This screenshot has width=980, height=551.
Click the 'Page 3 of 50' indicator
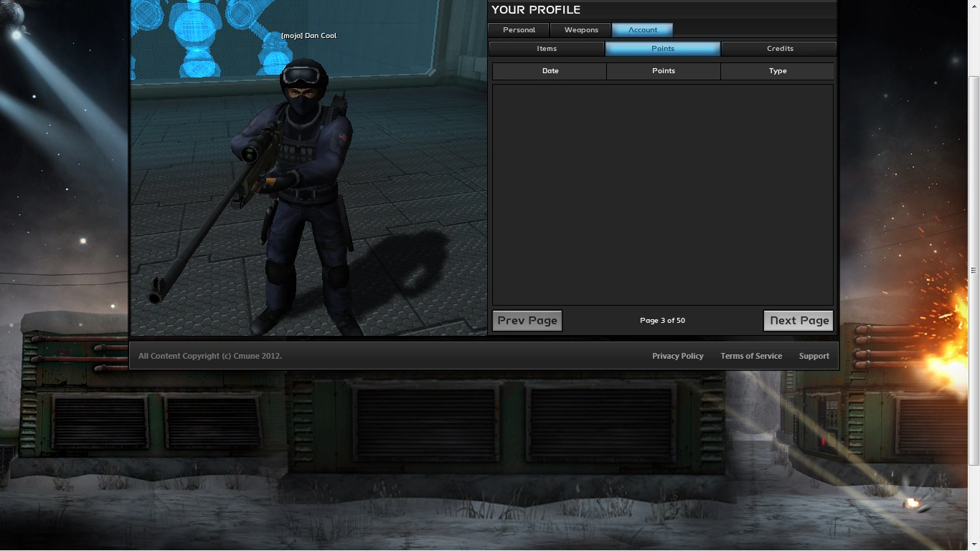(662, 321)
